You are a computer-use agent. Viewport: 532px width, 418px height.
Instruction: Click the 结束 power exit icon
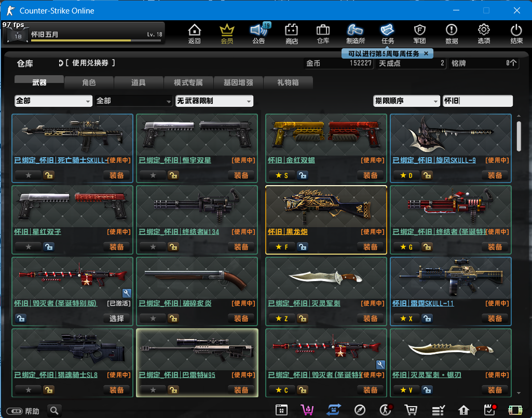[x=516, y=34]
